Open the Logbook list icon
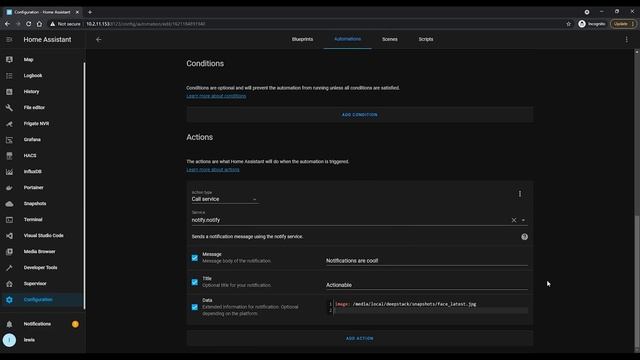 pyautogui.click(x=9, y=76)
